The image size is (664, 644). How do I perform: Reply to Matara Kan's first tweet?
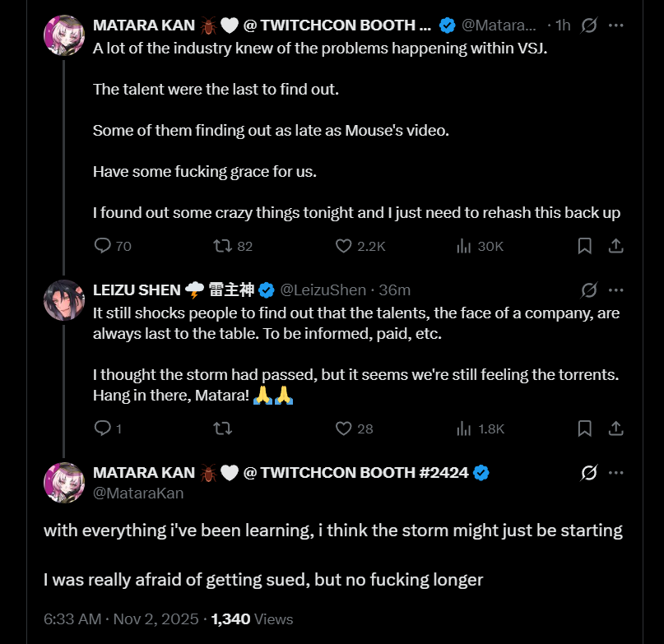pos(103,246)
